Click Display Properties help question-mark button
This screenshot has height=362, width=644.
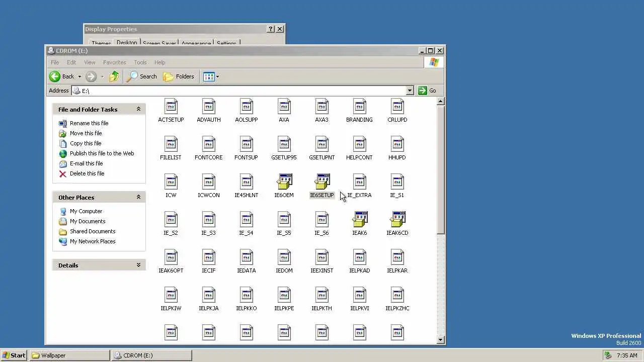point(271,29)
